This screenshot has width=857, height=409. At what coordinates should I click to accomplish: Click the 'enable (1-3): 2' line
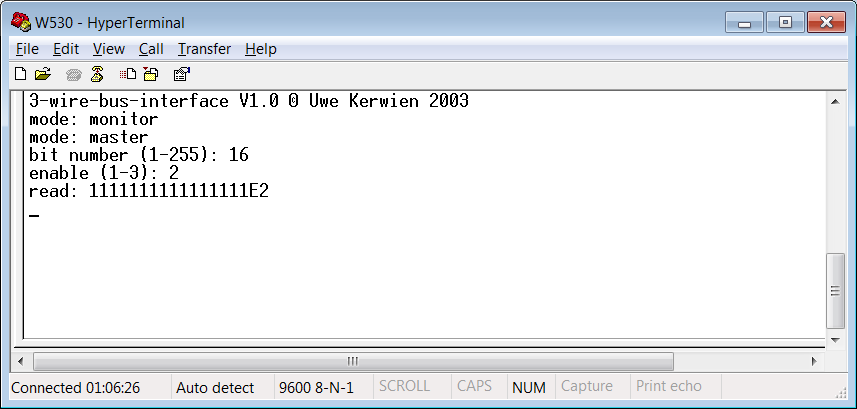point(104,173)
